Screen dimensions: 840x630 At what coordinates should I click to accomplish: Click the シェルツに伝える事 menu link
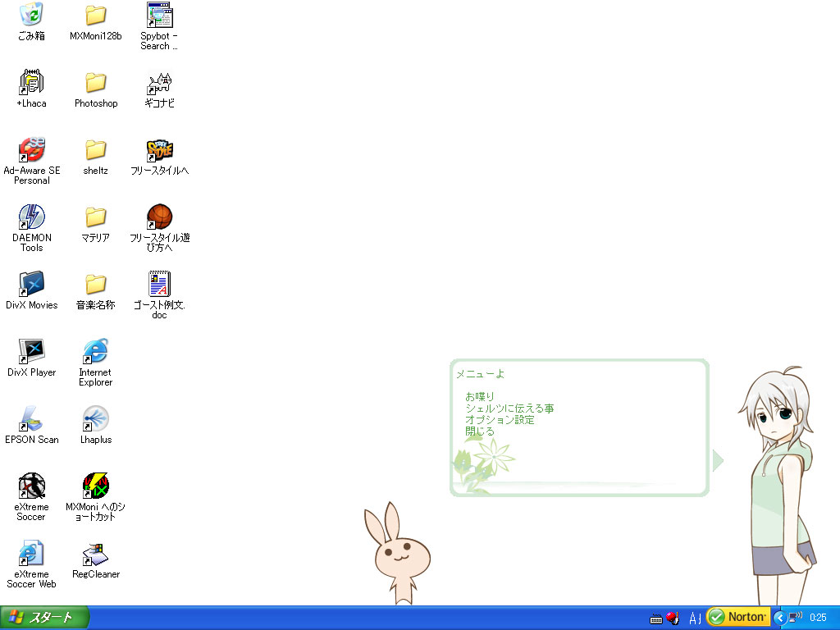click(x=509, y=409)
